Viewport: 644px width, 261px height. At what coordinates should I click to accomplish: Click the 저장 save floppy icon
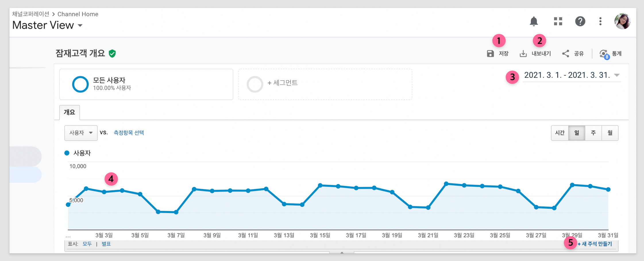tap(490, 54)
